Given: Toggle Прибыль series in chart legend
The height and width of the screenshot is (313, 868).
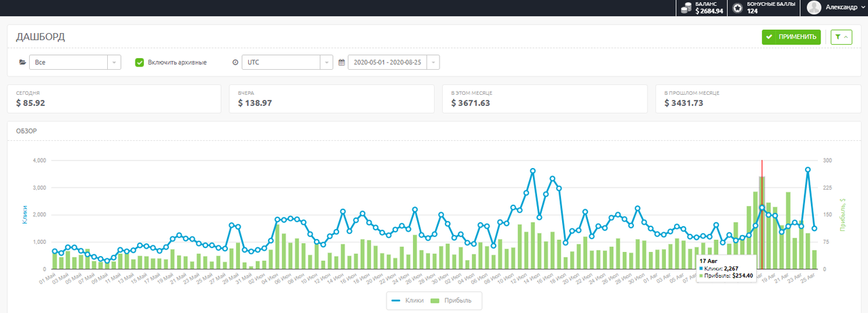Looking at the screenshot, I should pos(456,299).
